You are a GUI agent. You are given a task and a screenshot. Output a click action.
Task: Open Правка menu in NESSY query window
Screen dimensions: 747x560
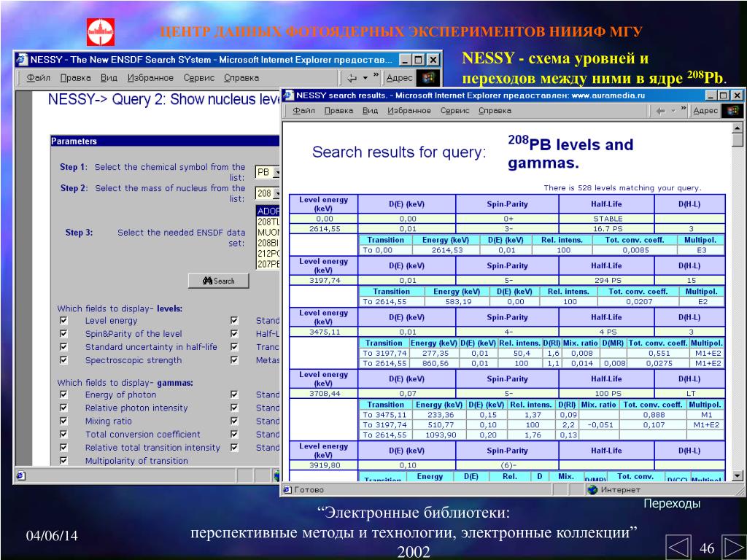click(75, 77)
